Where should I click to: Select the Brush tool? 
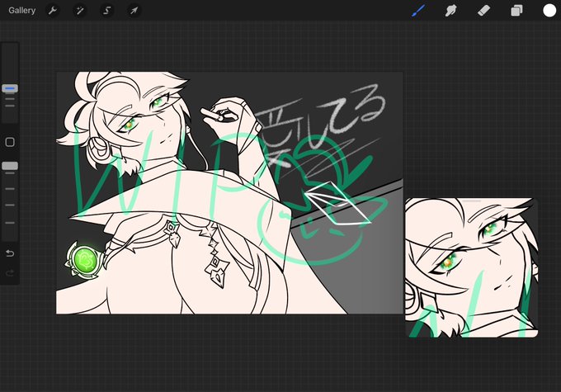click(x=418, y=11)
